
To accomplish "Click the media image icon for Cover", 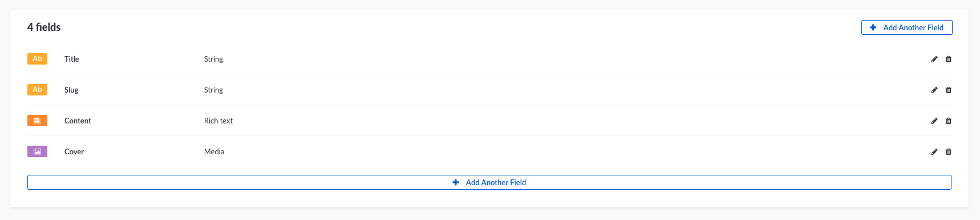I will point(37,151).
